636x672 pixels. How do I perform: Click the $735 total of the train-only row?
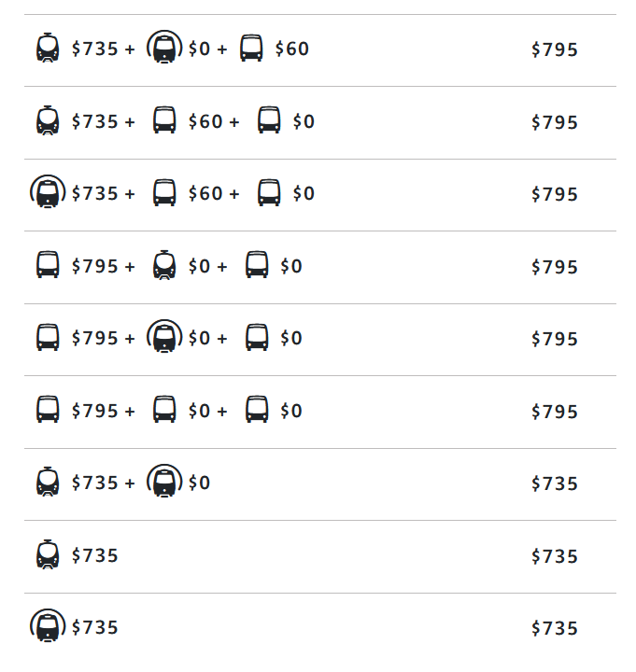[x=555, y=556]
